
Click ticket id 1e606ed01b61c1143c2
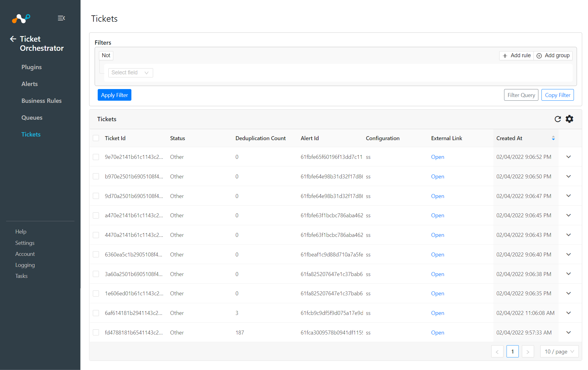[134, 293]
